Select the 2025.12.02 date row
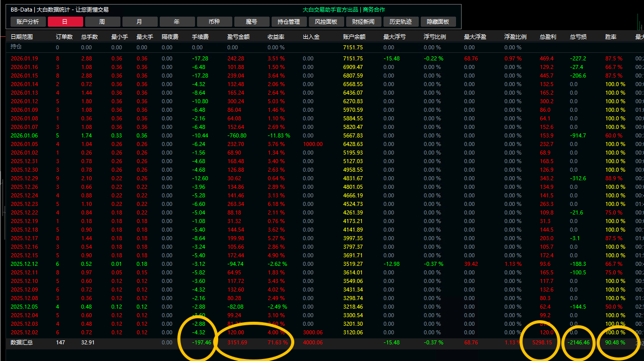Viewport: 644px width, 361px height. coord(24,332)
